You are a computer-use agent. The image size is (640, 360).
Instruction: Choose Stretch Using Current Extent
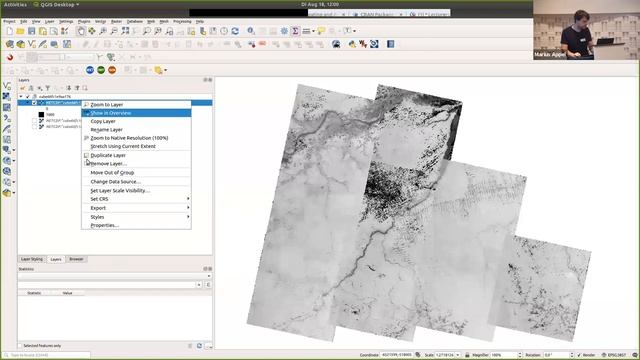tap(136, 146)
